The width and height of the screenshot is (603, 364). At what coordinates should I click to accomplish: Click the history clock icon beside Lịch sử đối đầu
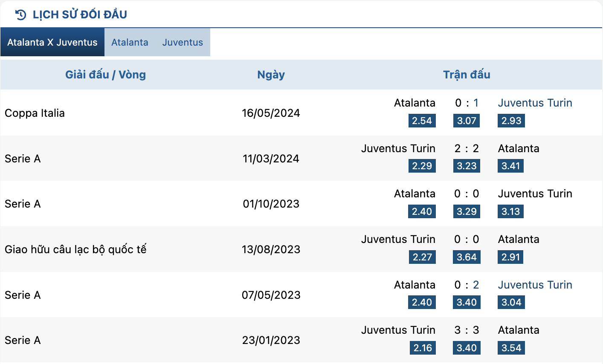20,15
